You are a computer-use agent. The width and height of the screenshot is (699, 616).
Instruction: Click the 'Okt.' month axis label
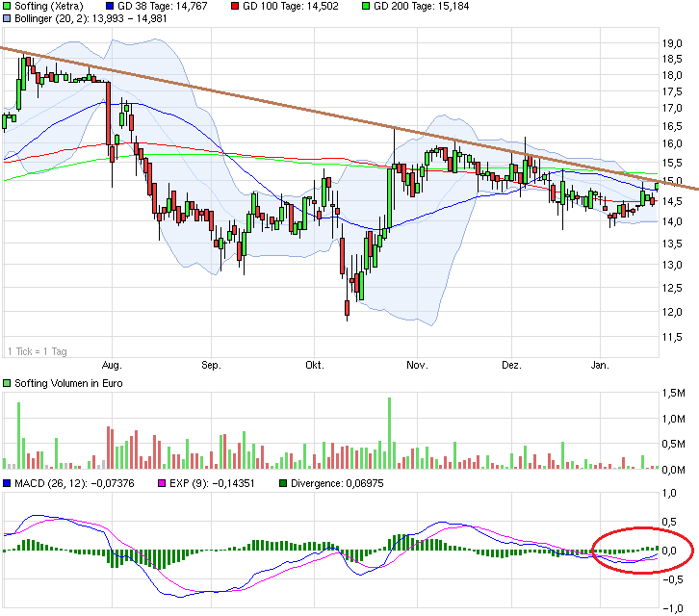click(x=315, y=366)
